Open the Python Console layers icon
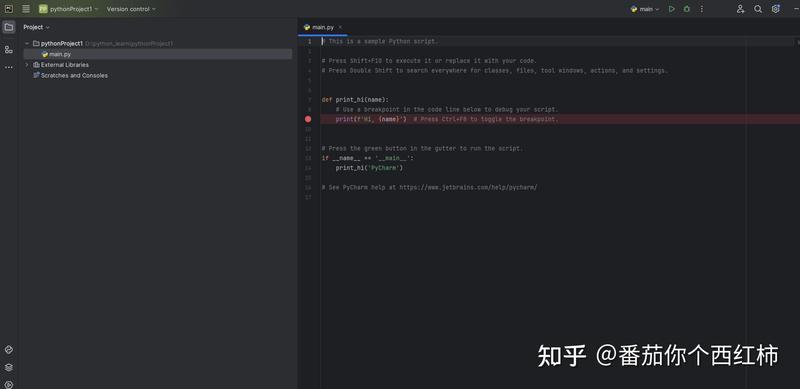This screenshot has width=800, height=389. 9,367
